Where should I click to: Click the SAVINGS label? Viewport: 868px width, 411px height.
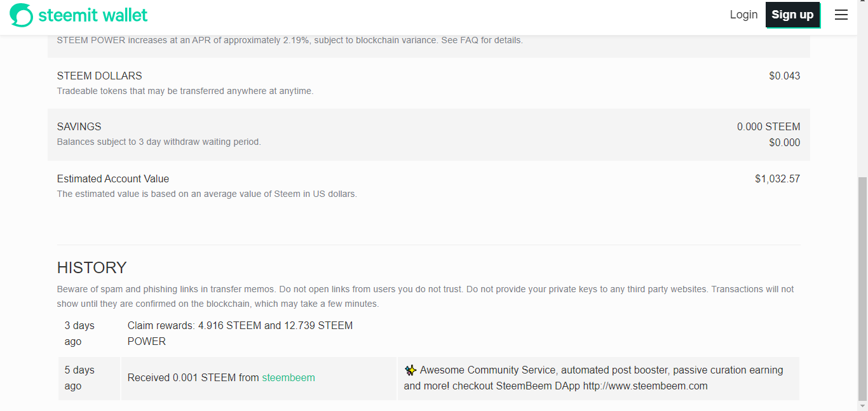[x=79, y=126]
